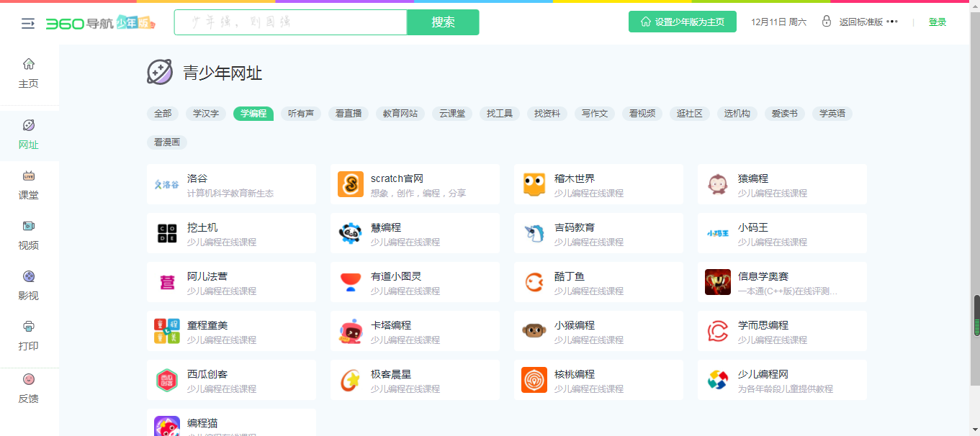Image resolution: width=980 pixels, height=436 pixels.
Task: Select the 看视频 category tab
Action: (x=642, y=114)
